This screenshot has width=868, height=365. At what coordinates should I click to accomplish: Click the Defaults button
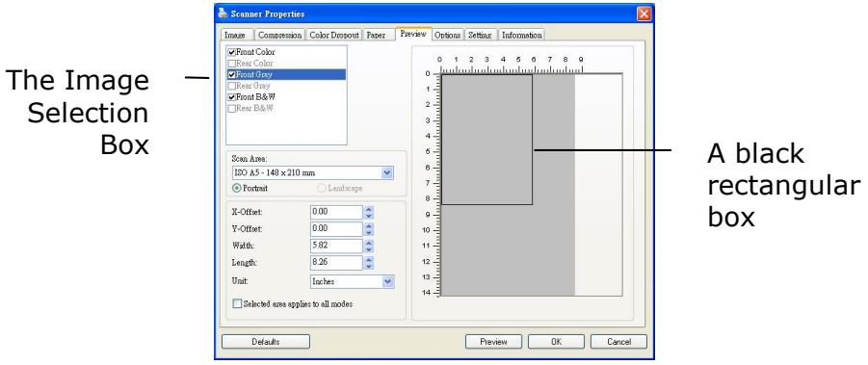(x=266, y=342)
